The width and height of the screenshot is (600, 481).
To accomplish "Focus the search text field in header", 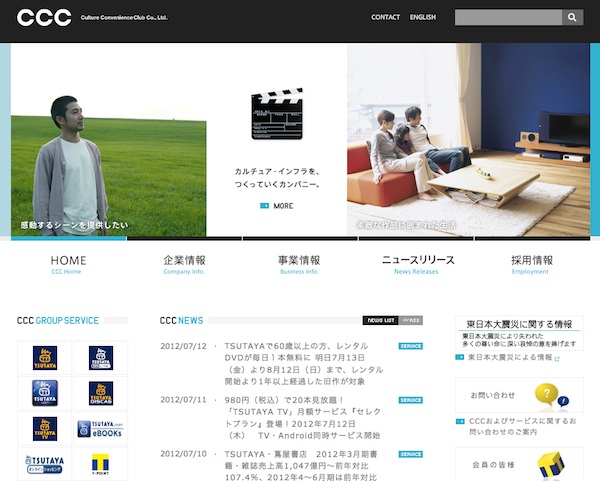I will click(x=507, y=17).
